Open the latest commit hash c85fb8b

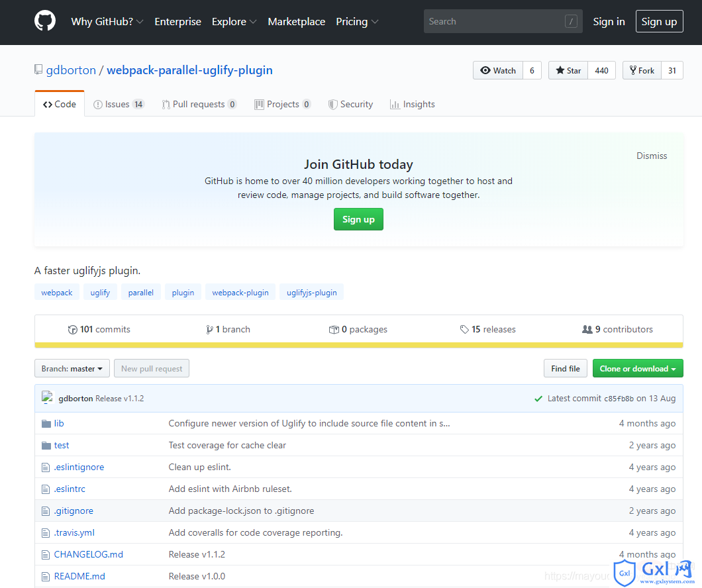point(619,399)
